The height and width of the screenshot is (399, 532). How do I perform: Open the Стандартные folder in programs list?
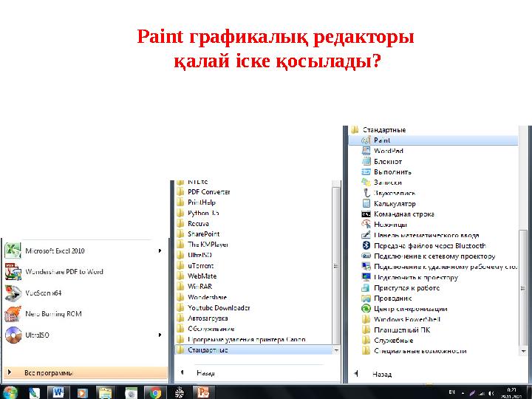tap(253, 349)
